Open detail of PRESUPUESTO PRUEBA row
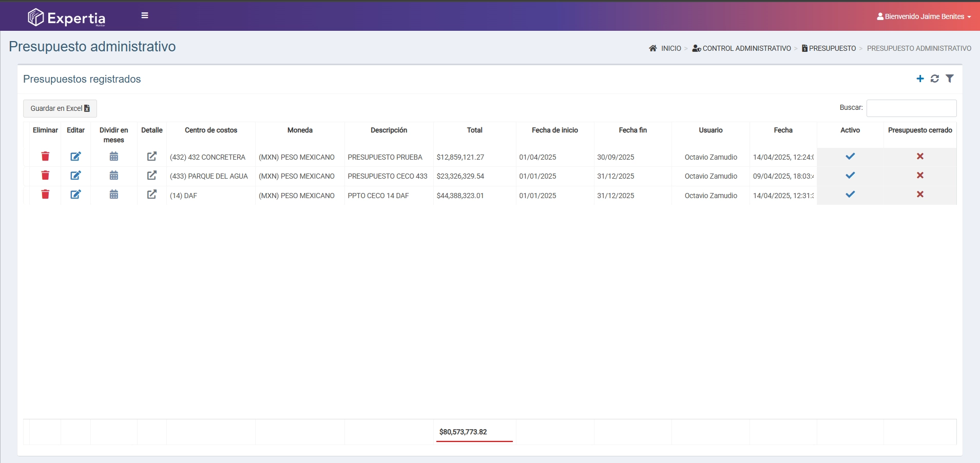Screen dimensions: 980x463 (151, 157)
